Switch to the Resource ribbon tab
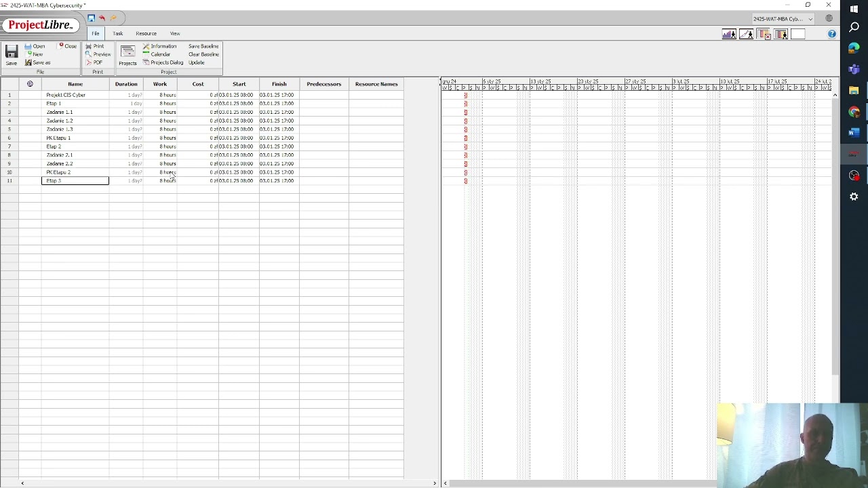This screenshot has width=868, height=488. [146, 33]
